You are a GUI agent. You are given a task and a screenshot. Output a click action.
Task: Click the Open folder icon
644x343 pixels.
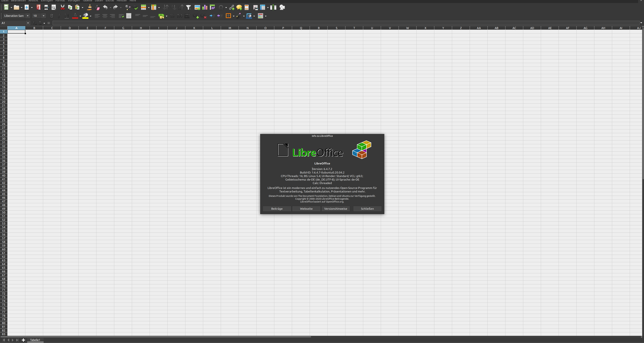click(x=16, y=7)
